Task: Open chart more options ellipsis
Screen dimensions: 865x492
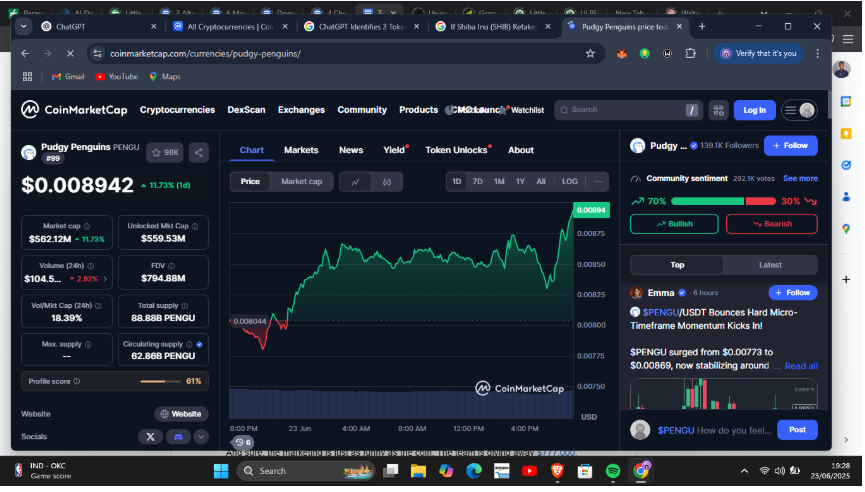Action: (599, 181)
